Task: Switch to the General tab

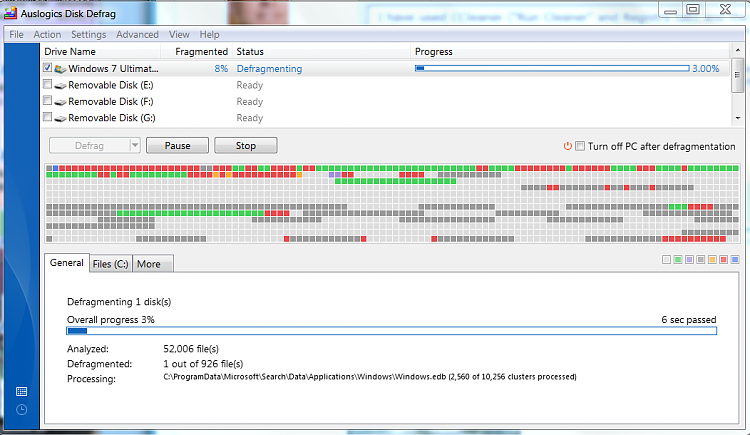Action: [66, 263]
